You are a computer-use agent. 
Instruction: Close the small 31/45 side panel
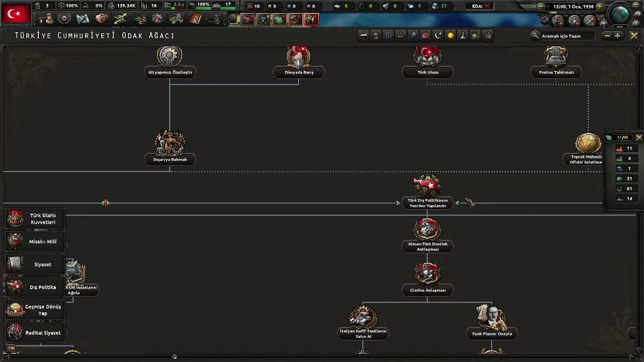(639, 138)
